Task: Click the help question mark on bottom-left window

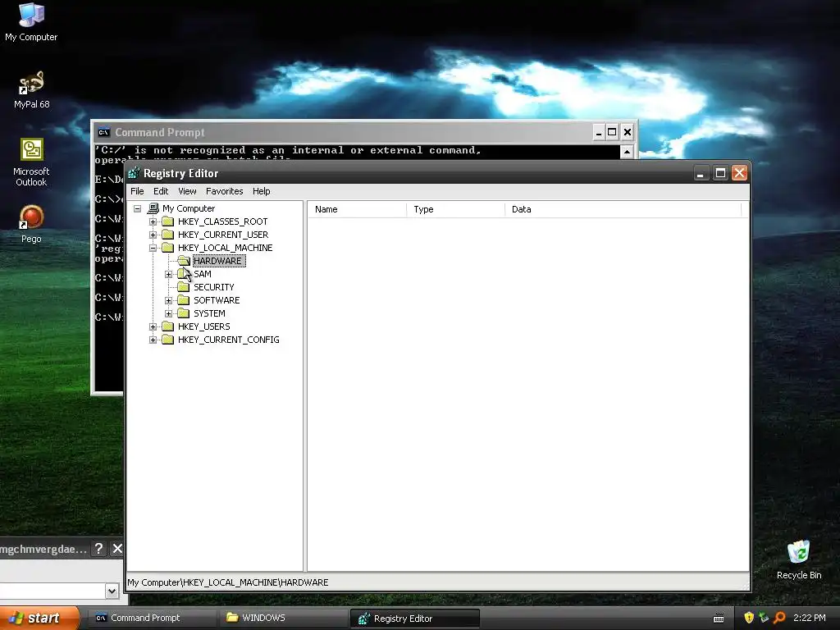Action: tap(98, 549)
